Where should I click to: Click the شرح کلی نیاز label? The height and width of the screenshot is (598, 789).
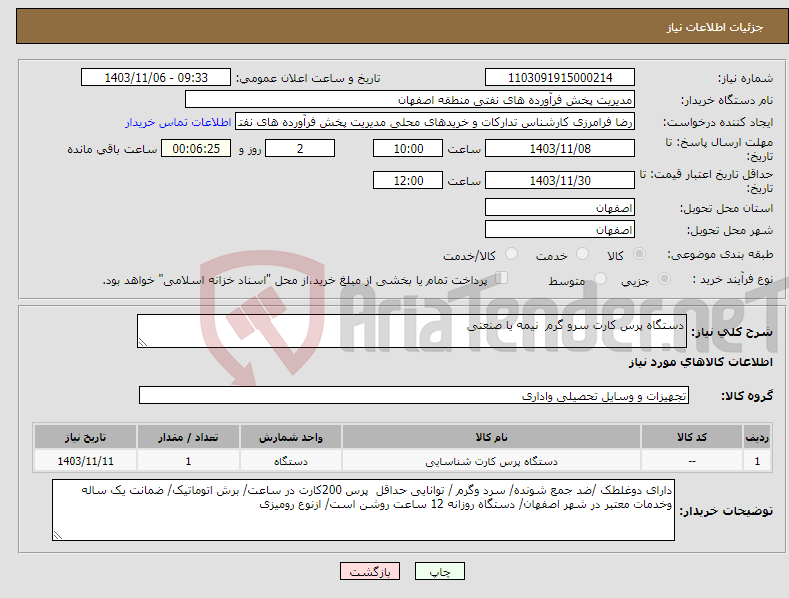[x=732, y=332]
